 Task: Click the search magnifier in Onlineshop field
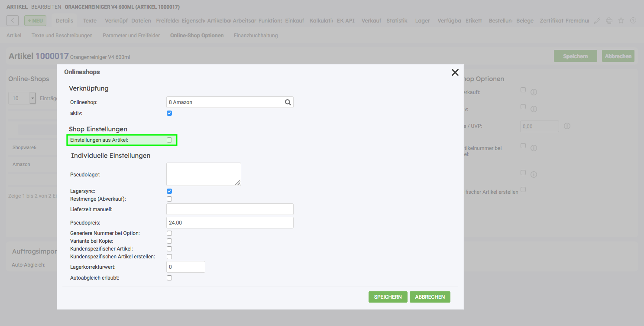pyautogui.click(x=288, y=102)
